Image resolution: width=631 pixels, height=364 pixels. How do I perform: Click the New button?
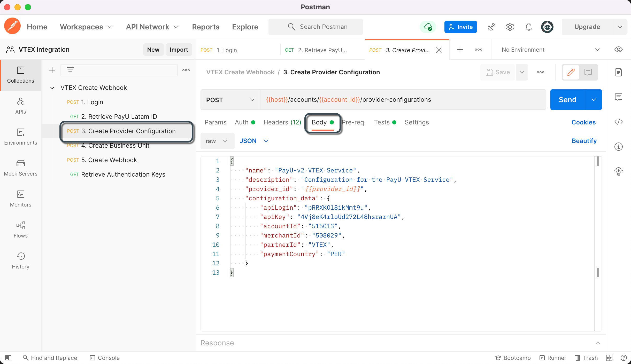pyautogui.click(x=153, y=50)
